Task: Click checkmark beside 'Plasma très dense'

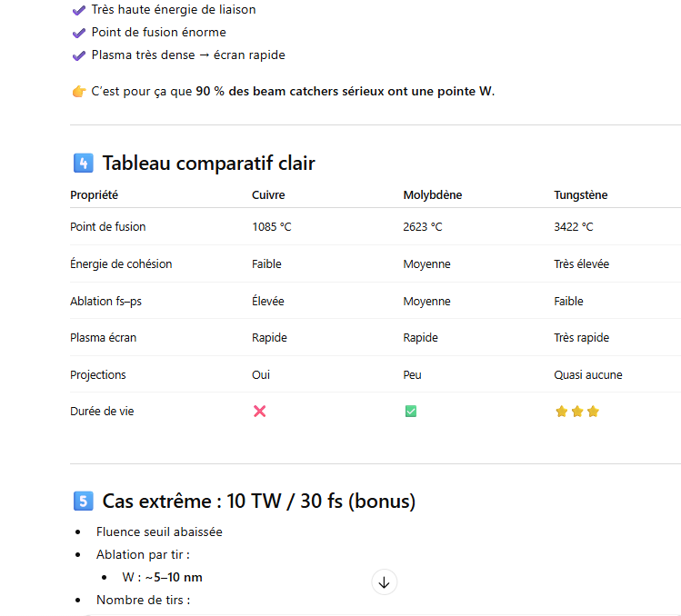Action: (x=79, y=55)
